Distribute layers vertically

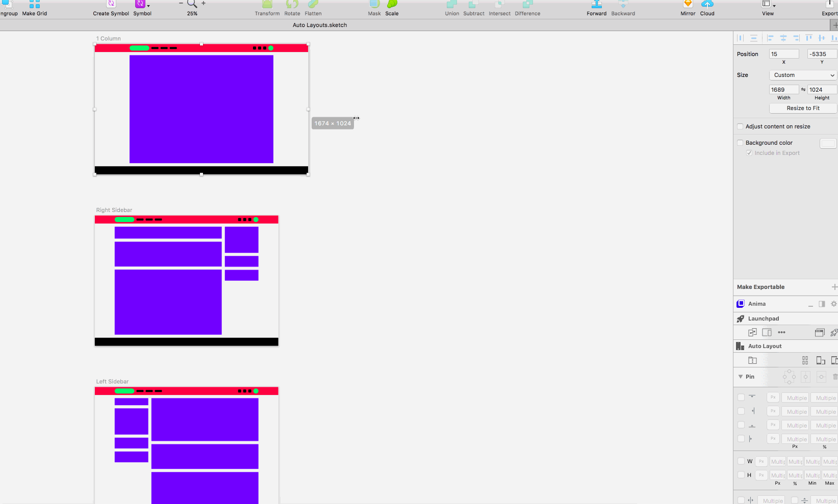[754, 38]
